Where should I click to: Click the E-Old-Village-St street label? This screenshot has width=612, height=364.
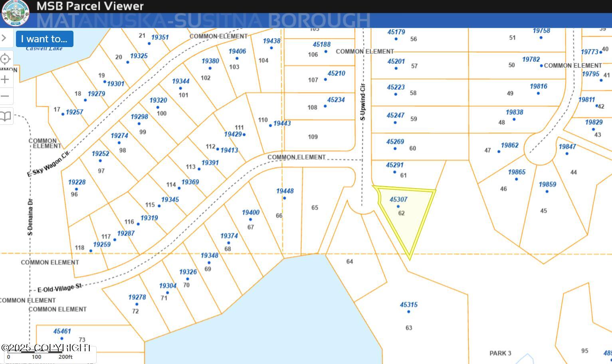(59, 288)
